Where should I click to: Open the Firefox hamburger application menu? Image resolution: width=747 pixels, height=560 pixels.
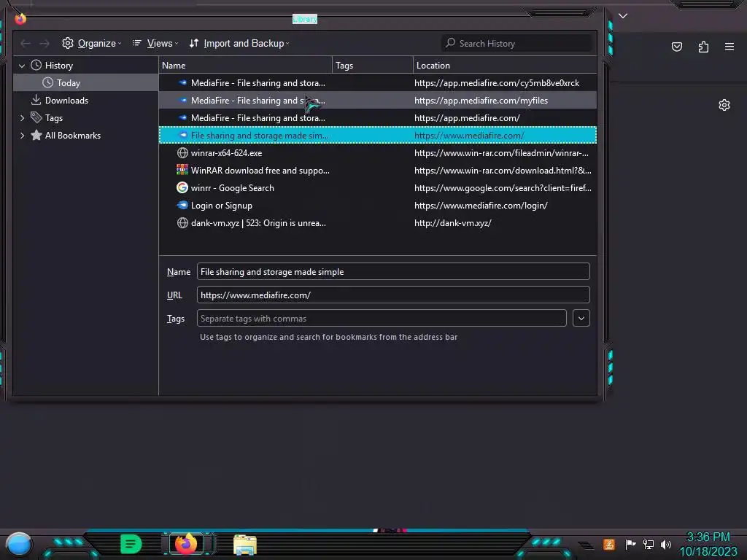pyautogui.click(x=729, y=47)
